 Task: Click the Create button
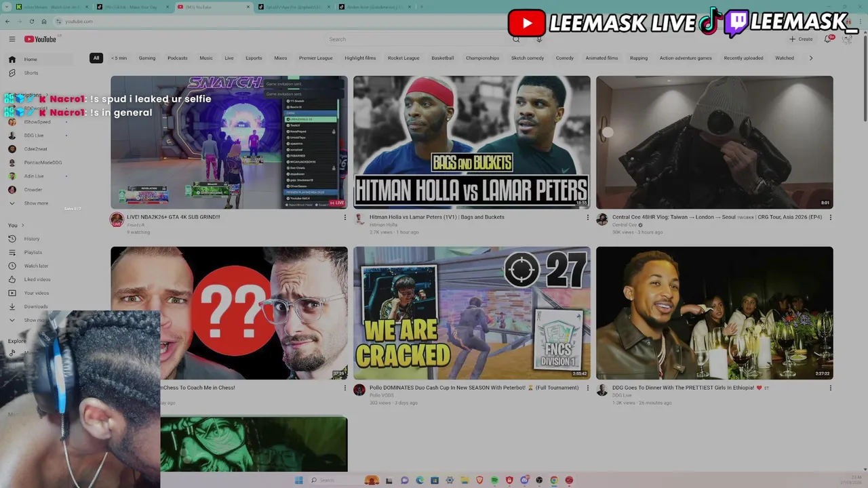pos(801,39)
